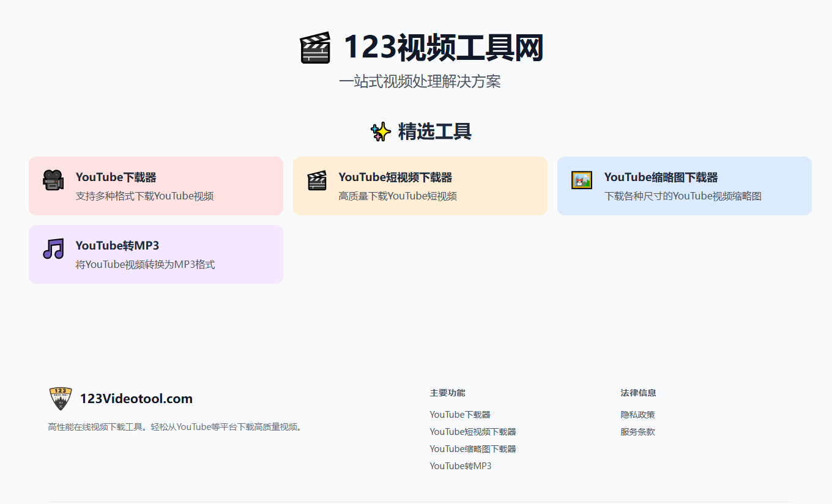Open the 服务条款 terms of service link
This screenshot has height=504, width=832.
click(637, 431)
